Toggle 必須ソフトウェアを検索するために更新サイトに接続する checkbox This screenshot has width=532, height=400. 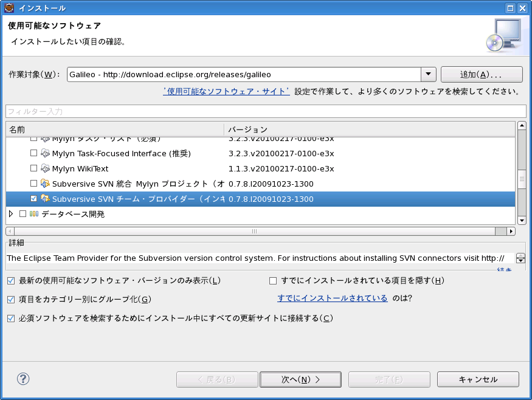coord(11,318)
